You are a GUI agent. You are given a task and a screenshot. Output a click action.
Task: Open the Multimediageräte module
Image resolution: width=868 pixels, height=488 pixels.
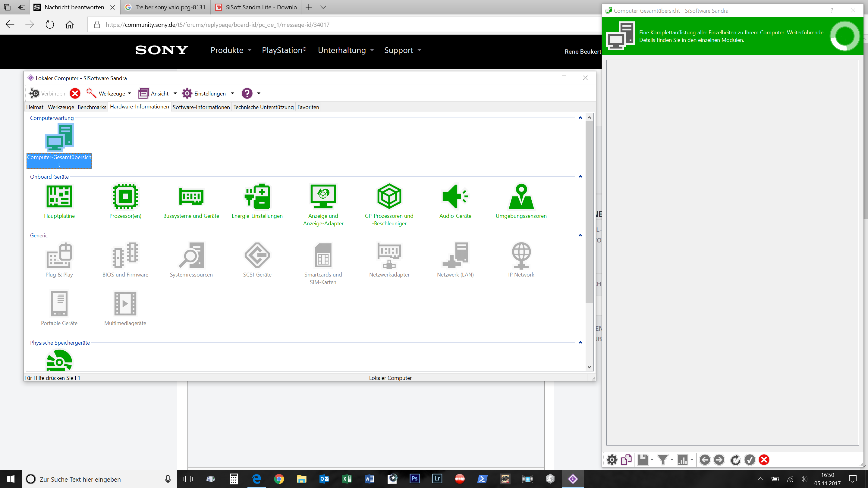pos(125,304)
